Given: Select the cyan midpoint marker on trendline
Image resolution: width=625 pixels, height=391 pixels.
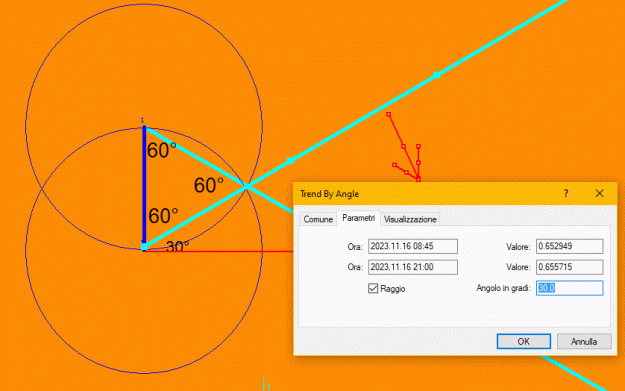Looking at the screenshot, I should [291, 161].
